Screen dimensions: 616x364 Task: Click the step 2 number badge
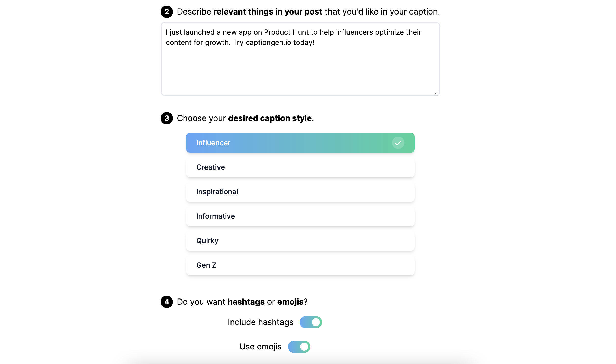(x=167, y=12)
